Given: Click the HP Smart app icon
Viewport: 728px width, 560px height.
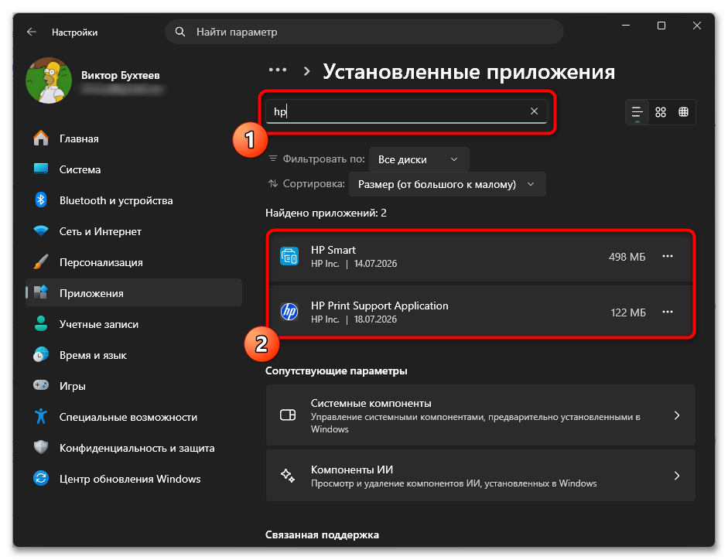Looking at the screenshot, I should pyautogui.click(x=289, y=256).
